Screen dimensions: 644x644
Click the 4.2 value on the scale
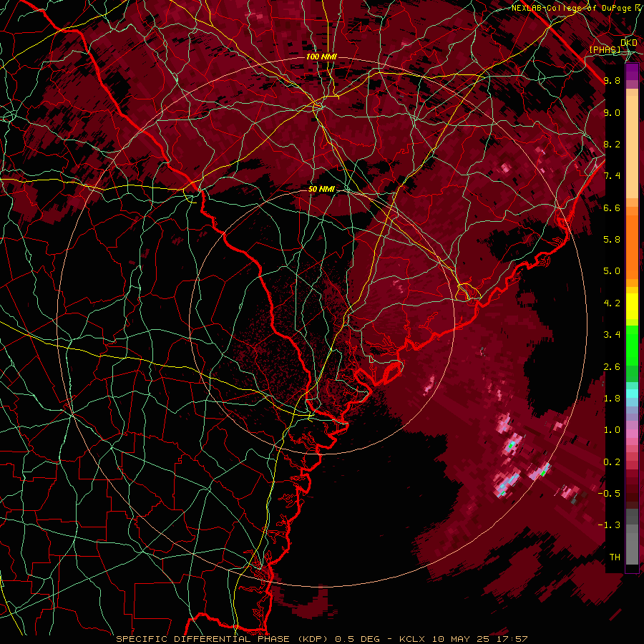click(x=612, y=303)
